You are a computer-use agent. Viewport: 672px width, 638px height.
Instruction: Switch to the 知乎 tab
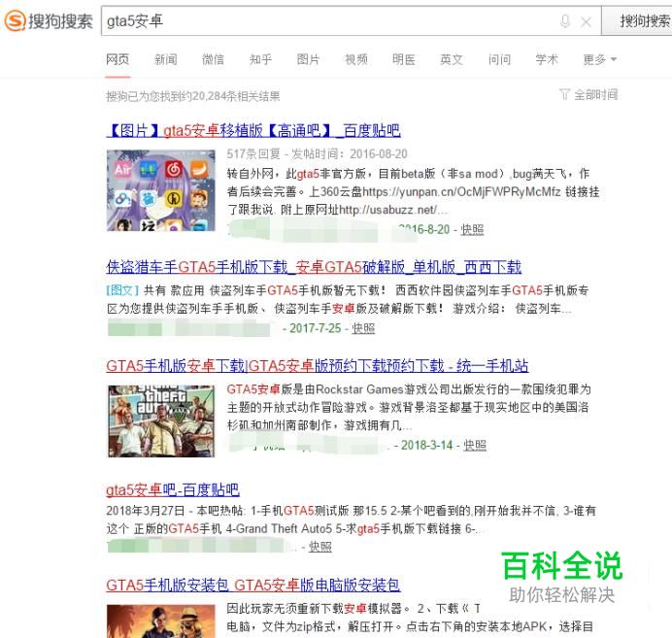tap(260, 59)
